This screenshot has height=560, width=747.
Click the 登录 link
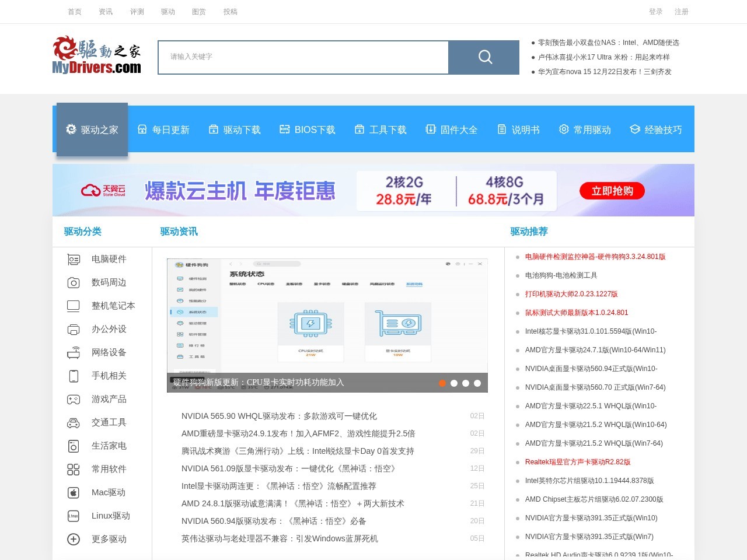pyautogui.click(x=655, y=12)
